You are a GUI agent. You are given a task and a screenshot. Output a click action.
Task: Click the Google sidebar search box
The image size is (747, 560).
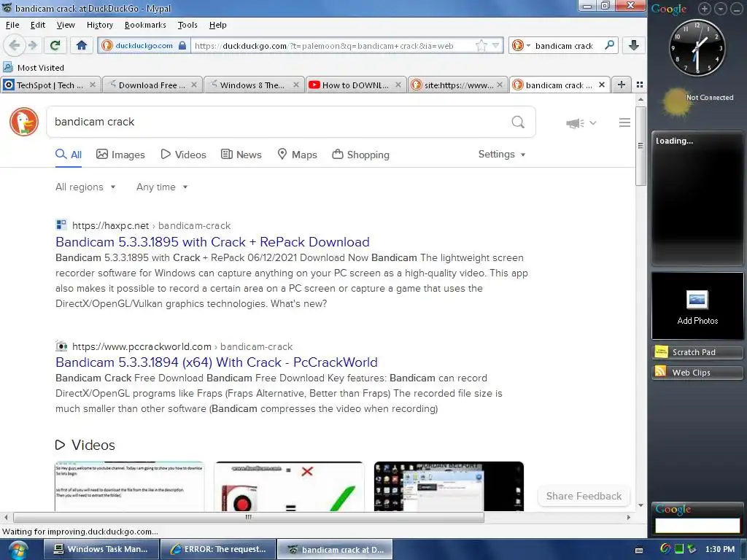[x=697, y=525]
